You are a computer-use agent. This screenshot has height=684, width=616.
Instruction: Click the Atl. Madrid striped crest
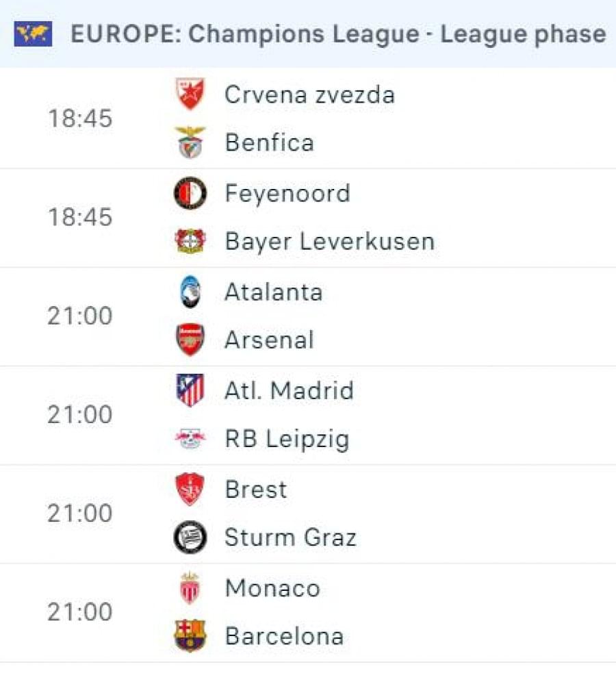(x=190, y=391)
